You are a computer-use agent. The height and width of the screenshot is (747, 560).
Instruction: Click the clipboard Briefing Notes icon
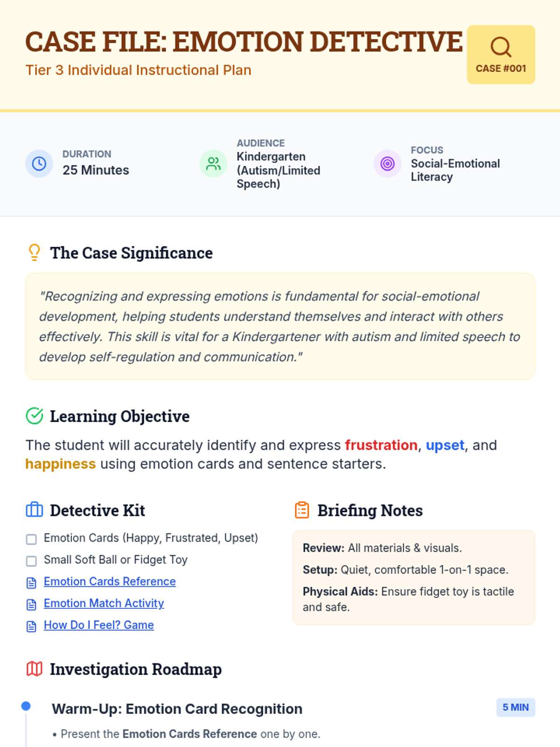coord(302,510)
